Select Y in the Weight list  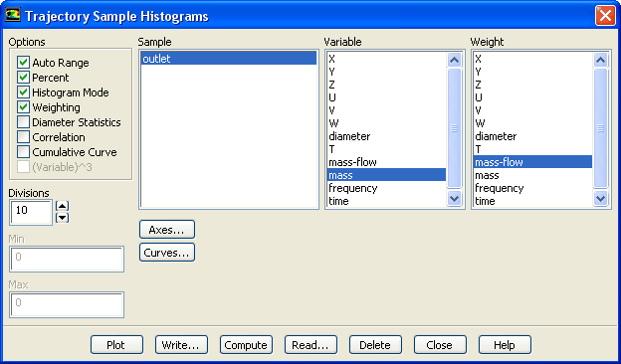click(x=532, y=72)
